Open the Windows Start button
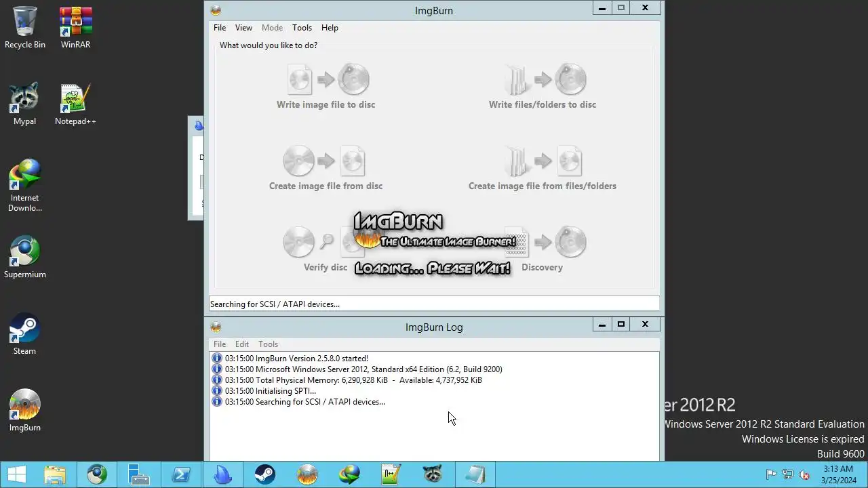 coord(17,474)
